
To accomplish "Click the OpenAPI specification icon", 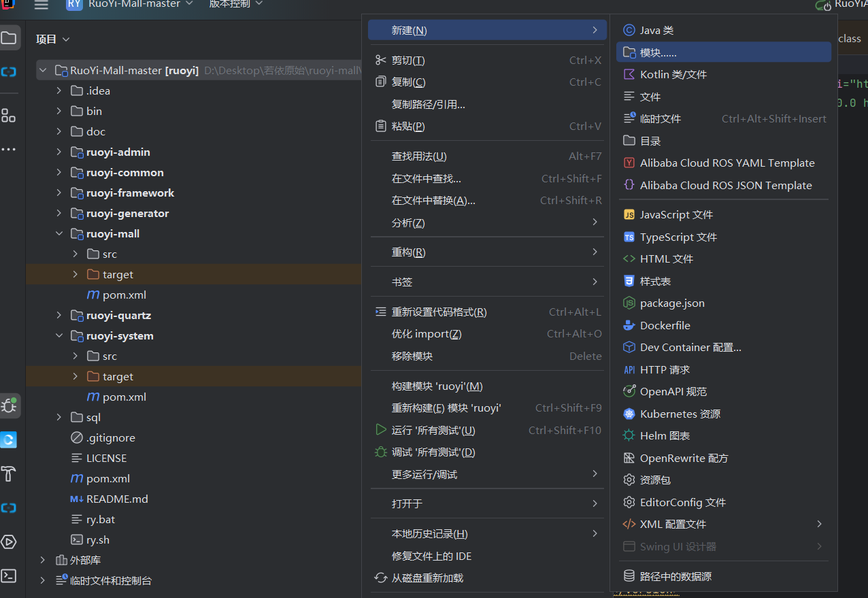I will coord(629,391).
